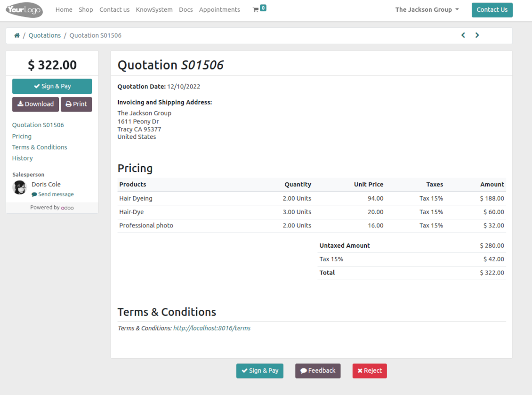
Task: Open the KnowSystem menu item
Action: pos(154,9)
